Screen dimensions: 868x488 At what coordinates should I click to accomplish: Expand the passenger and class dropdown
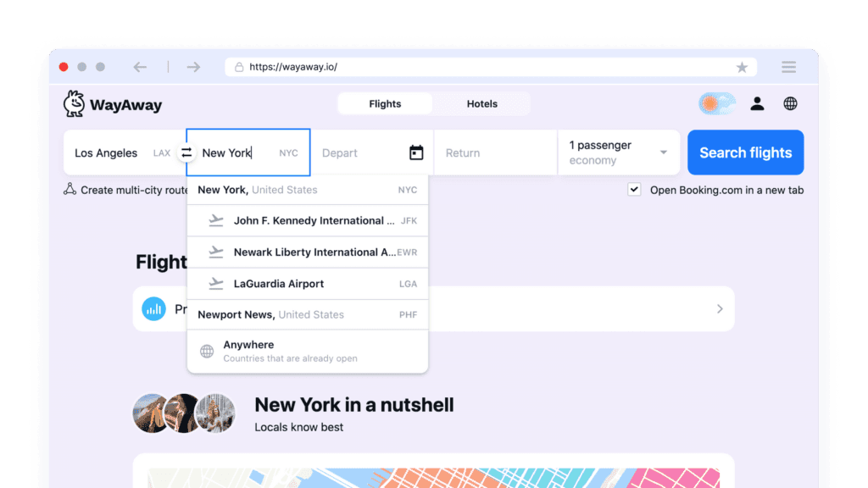(x=619, y=152)
